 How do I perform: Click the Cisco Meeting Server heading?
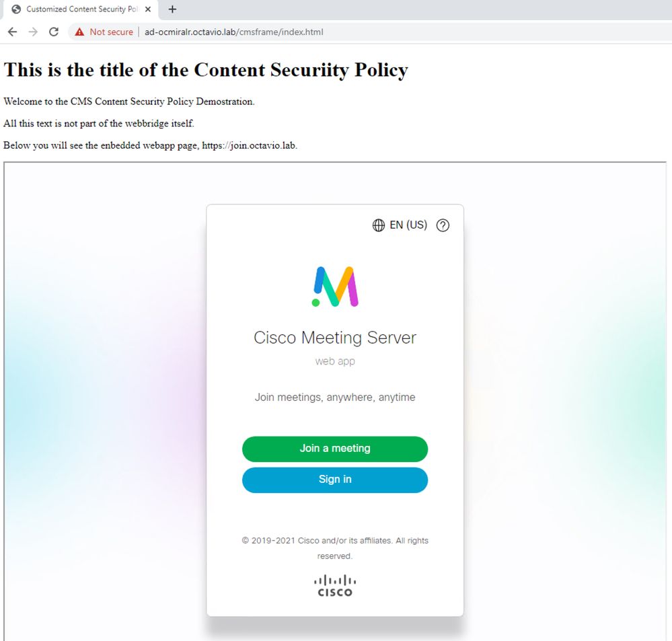(x=335, y=337)
